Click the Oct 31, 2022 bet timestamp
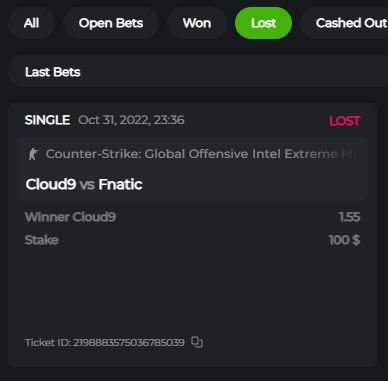388x381 pixels. [x=131, y=120]
